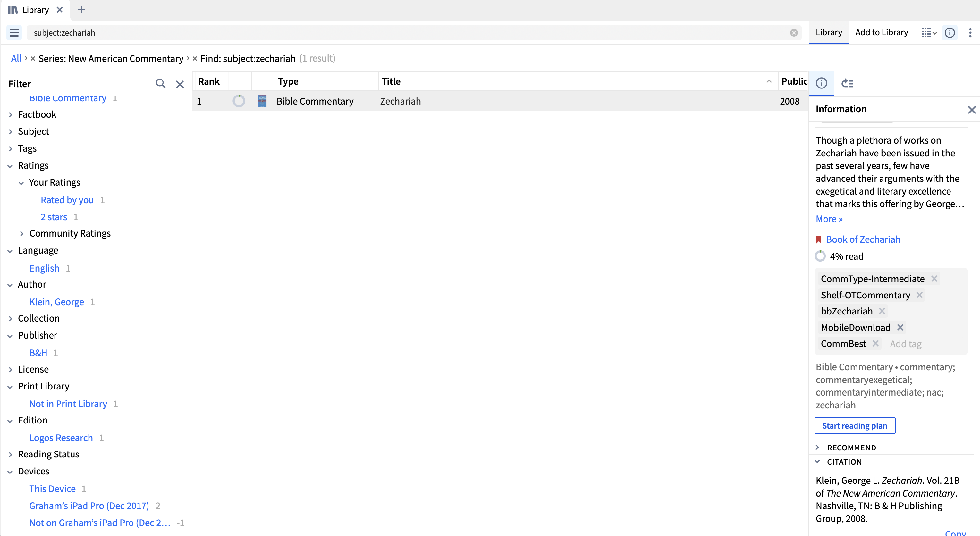Click the reading progress circle in row
This screenshot has width=980, height=536.
pos(239,101)
